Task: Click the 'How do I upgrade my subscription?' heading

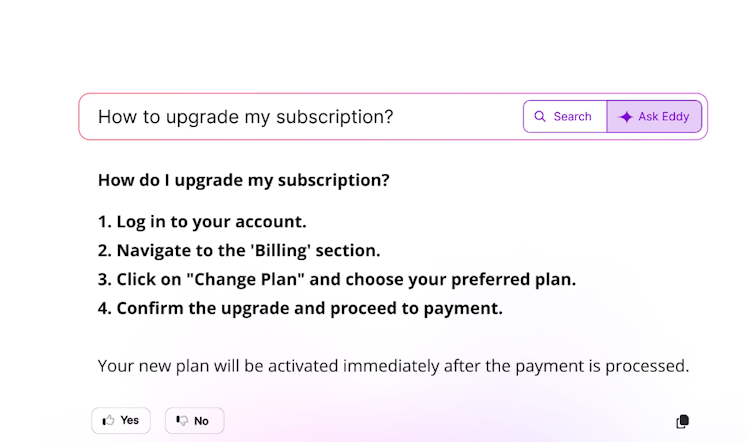Action: point(243,181)
